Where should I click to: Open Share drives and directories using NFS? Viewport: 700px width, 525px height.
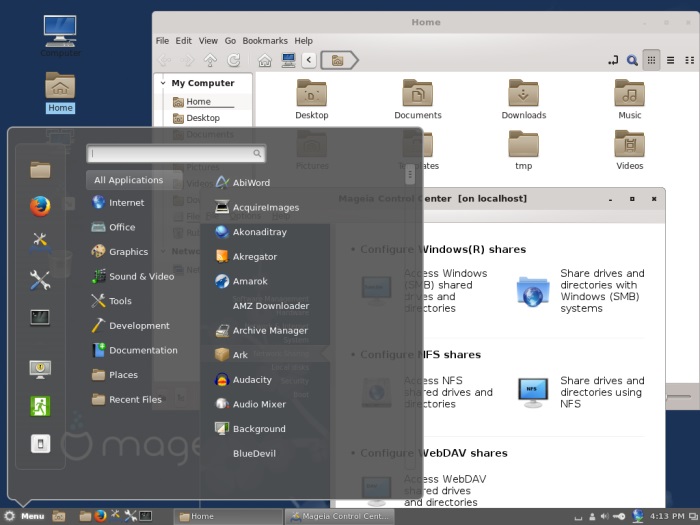tap(580, 392)
